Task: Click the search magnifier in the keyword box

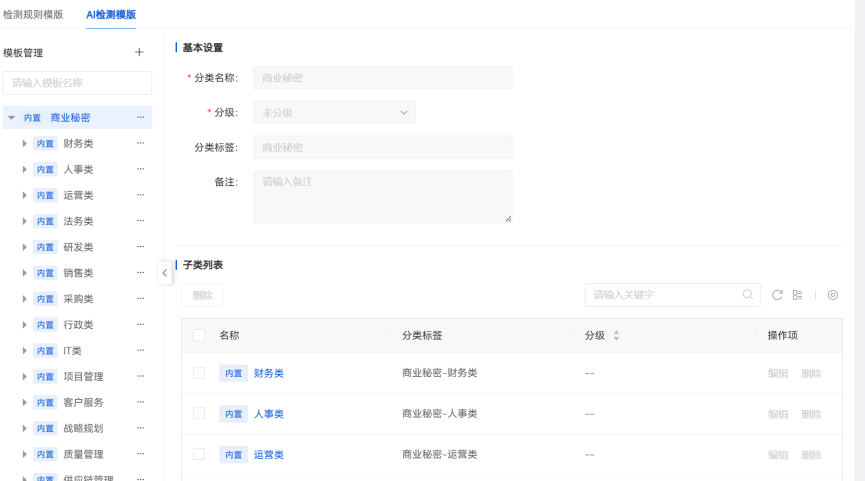Action: (x=747, y=295)
